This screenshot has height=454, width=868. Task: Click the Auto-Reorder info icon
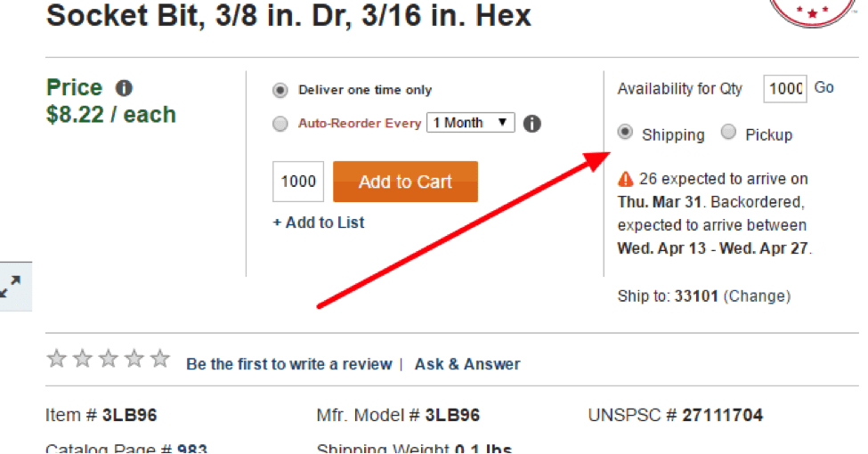point(532,124)
